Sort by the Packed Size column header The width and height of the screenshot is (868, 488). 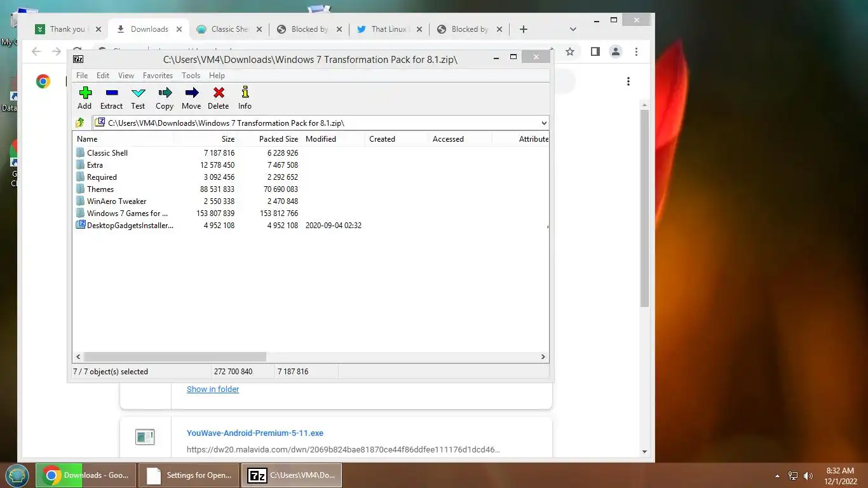coord(269,139)
